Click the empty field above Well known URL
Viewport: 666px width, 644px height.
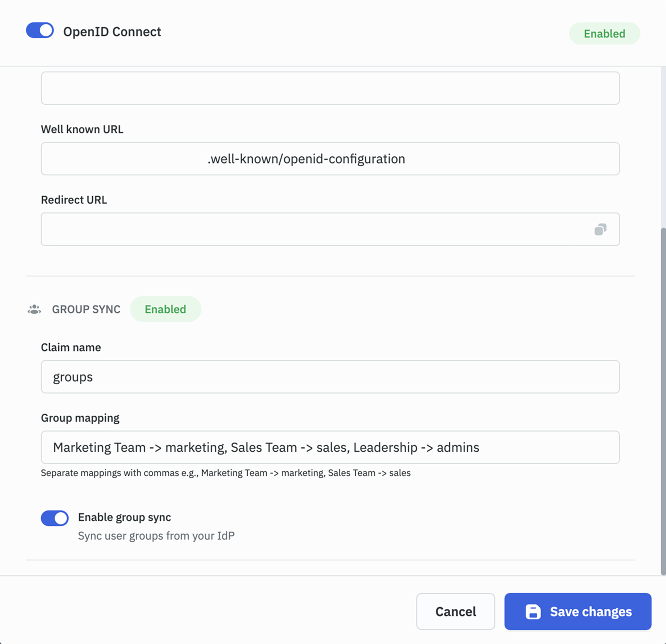[330, 88]
